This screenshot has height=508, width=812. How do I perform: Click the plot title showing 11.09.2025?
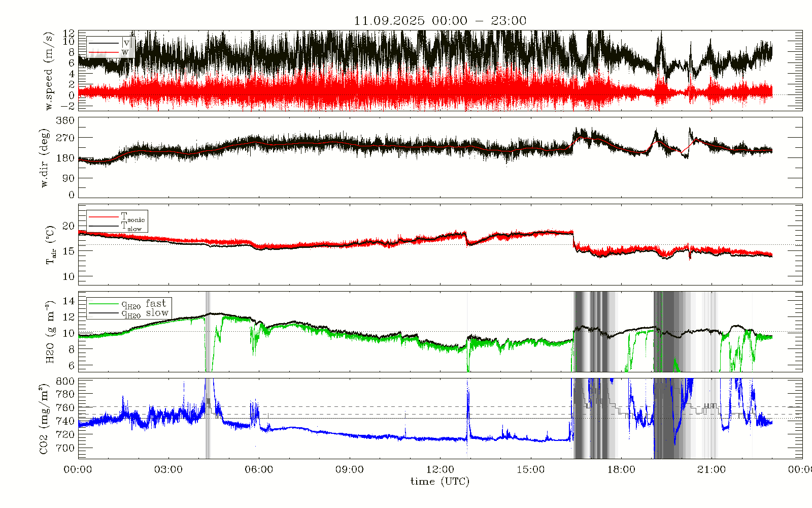439,21
